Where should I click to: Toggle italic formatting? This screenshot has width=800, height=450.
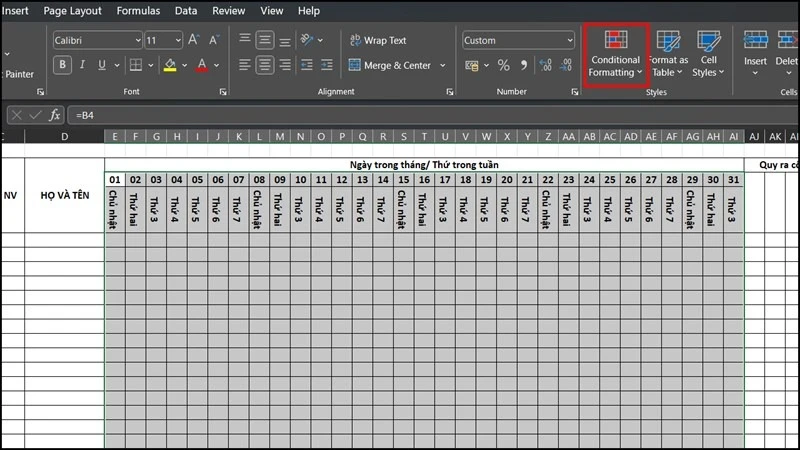click(82, 65)
